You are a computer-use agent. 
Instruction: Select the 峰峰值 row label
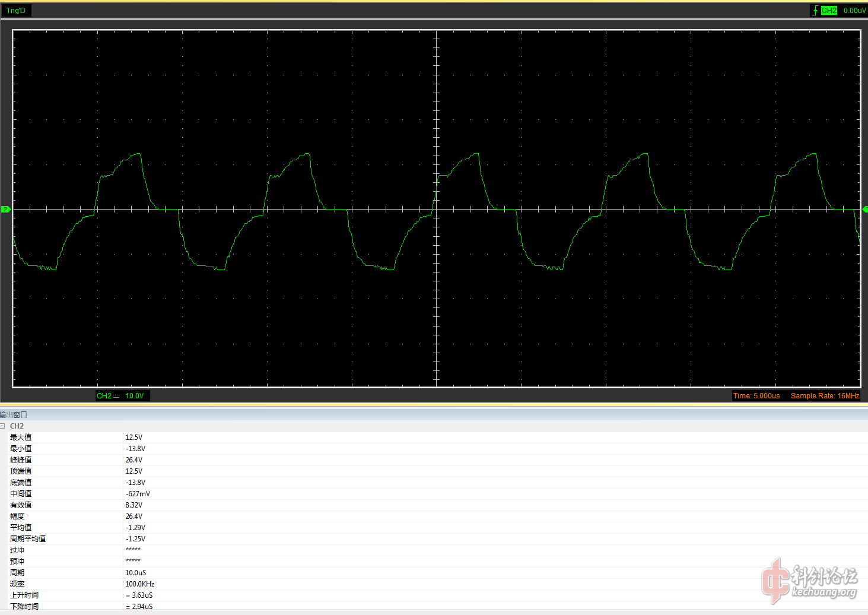click(x=21, y=460)
